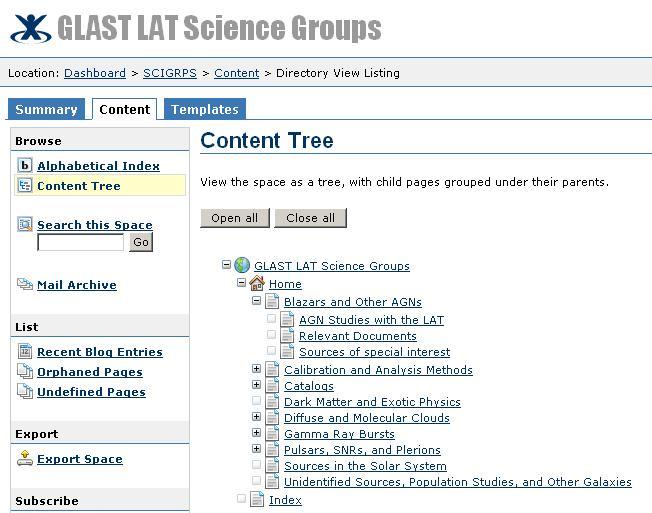652x513 pixels.
Task: Switch to the Summary tab
Action: pyautogui.click(x=46, y=109)
